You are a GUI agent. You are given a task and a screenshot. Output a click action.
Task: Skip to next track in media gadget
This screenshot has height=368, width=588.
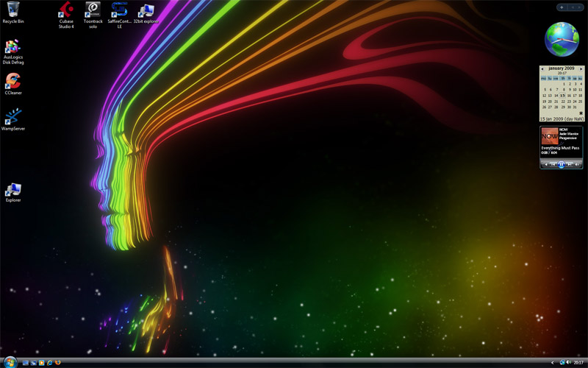(x=570, y=164)
